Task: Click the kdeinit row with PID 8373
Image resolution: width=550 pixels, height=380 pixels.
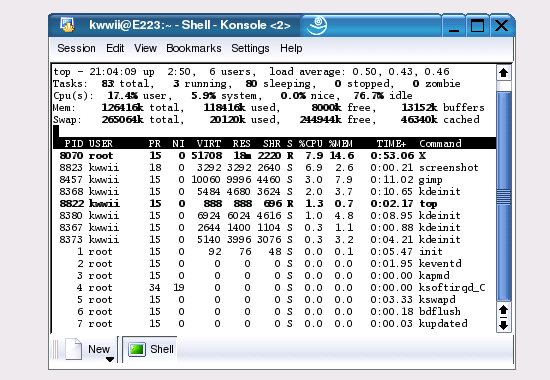Action: coord(274,239)
